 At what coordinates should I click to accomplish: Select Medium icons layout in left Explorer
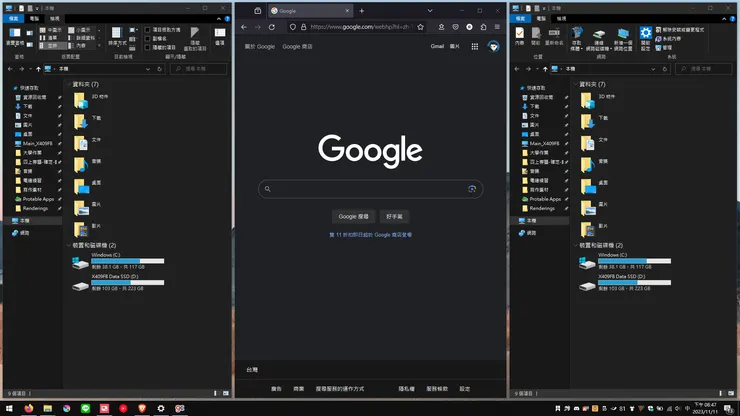click(x=51, y=30)
